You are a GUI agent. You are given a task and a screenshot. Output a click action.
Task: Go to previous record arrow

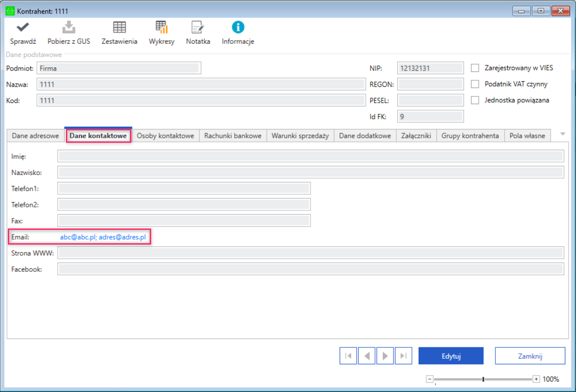(367, 356)
